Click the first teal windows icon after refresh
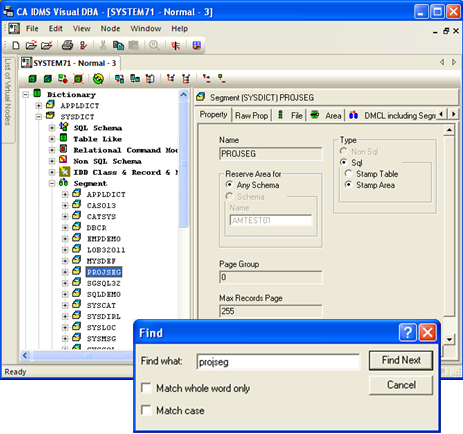 (x=119, y=79)
